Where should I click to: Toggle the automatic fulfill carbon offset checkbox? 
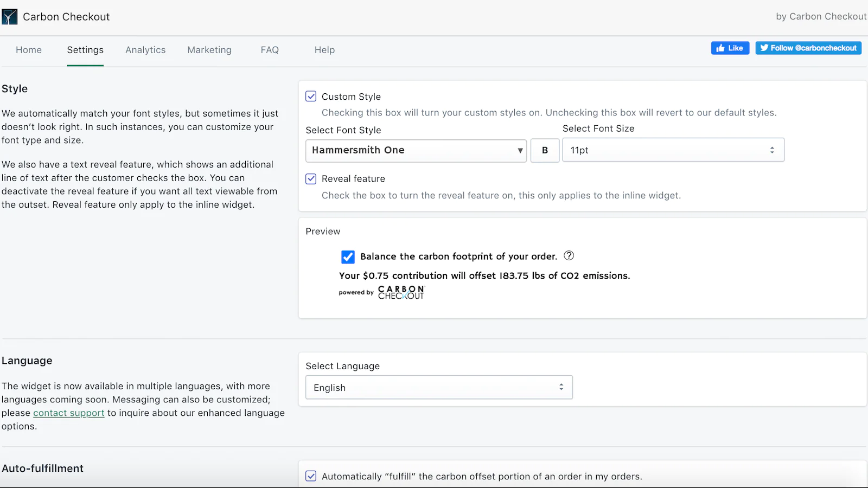point(311,476)
